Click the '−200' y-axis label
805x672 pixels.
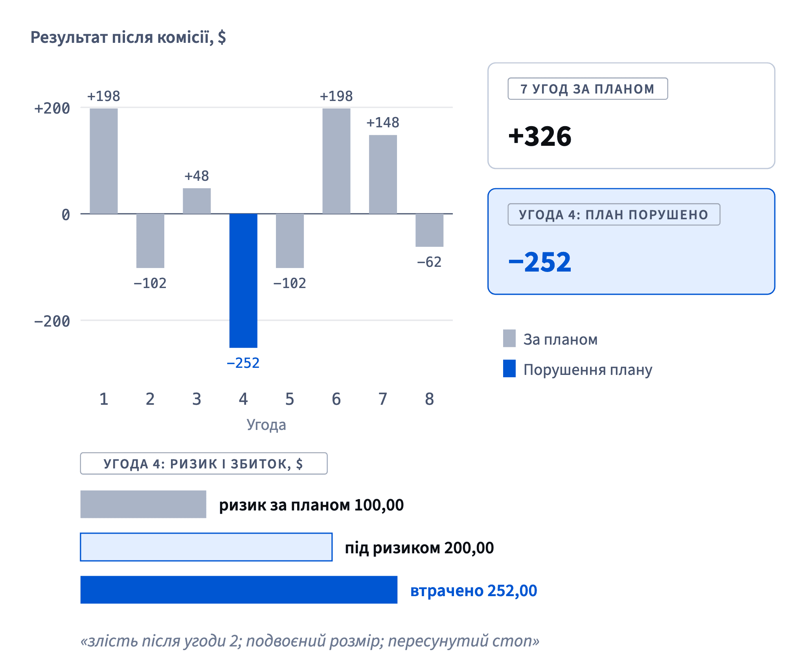(52, 321)
